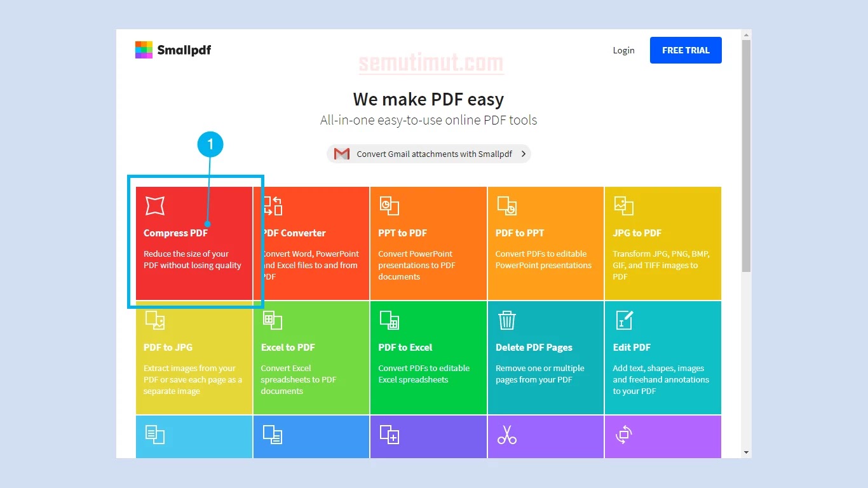Click the Delete PDF Pages trash icon

[506, 320]
